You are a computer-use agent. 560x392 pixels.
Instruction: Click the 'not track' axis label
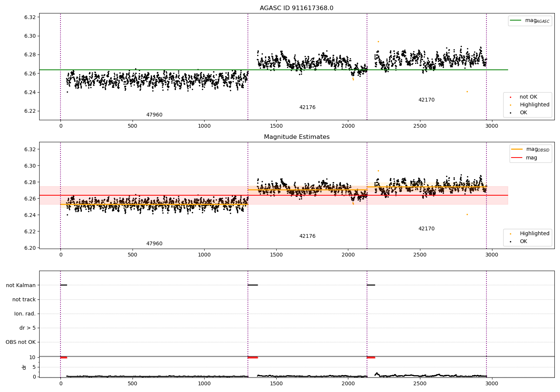pyautogui.click(x=24, y=299)
